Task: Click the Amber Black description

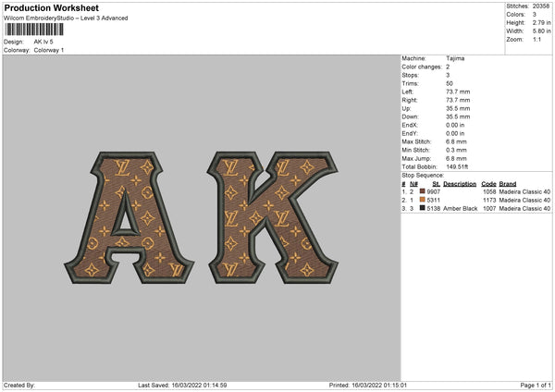Action: point(460,208)
